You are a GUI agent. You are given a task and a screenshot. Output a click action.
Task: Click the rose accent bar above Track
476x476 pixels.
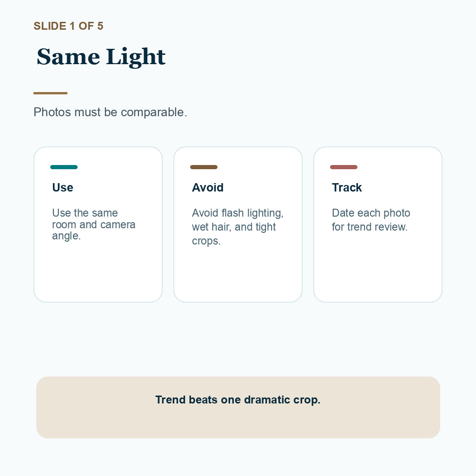click(x=344, y=167)
